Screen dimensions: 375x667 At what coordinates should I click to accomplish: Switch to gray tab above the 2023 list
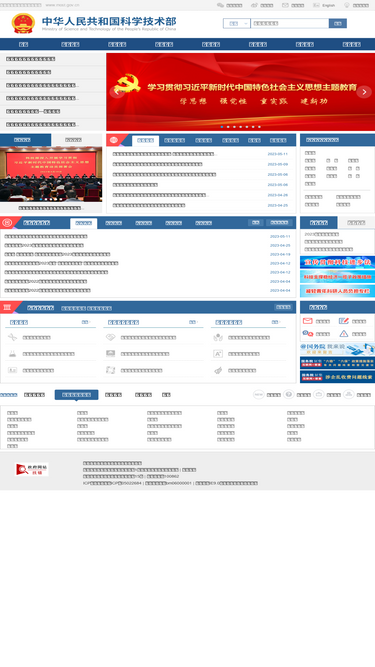(x=356, y=222)
